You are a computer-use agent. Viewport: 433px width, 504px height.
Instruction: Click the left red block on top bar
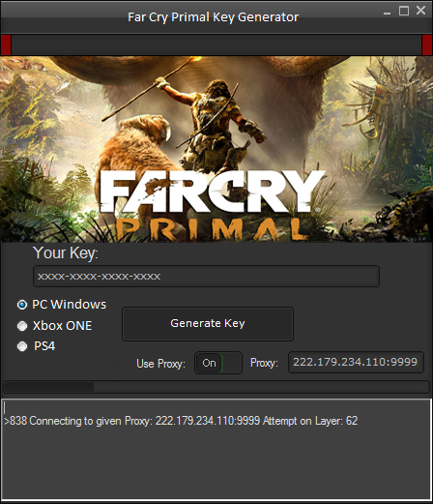[x=6, y=45]
